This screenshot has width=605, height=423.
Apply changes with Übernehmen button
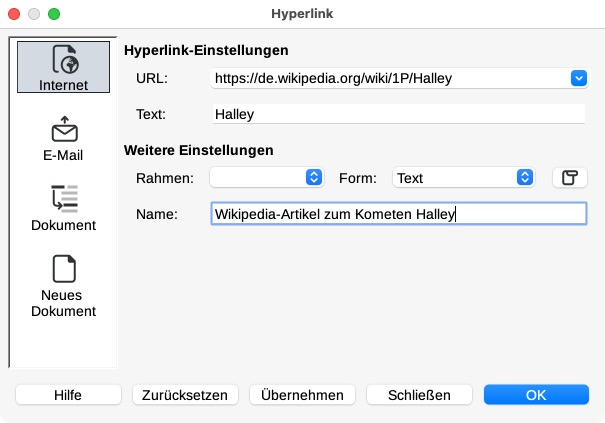click(x=302, y=395)
